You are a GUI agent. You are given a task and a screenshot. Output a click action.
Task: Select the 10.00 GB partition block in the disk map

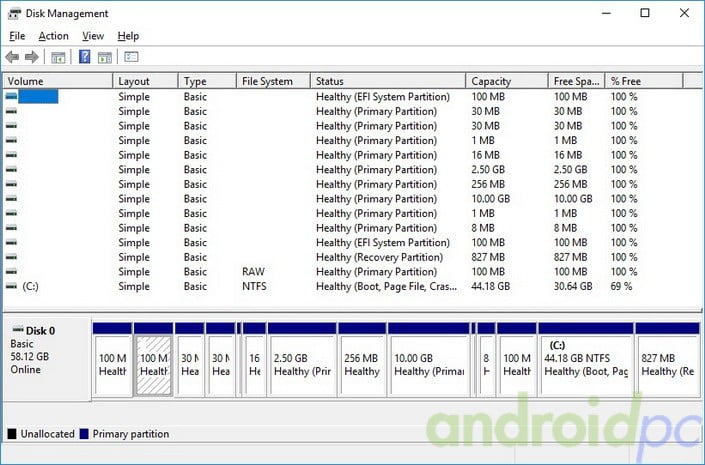tap(428, 364)
